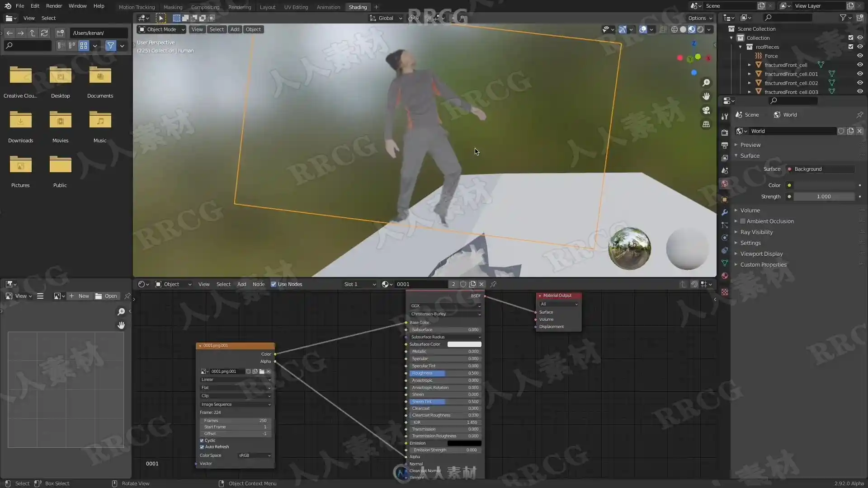
Task: Adjust the world Strength slider
Action: 824,197
